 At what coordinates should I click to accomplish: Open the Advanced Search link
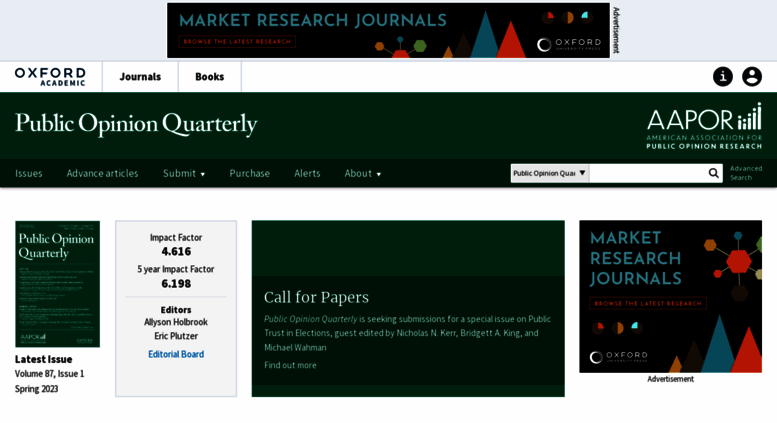(746, 173)
